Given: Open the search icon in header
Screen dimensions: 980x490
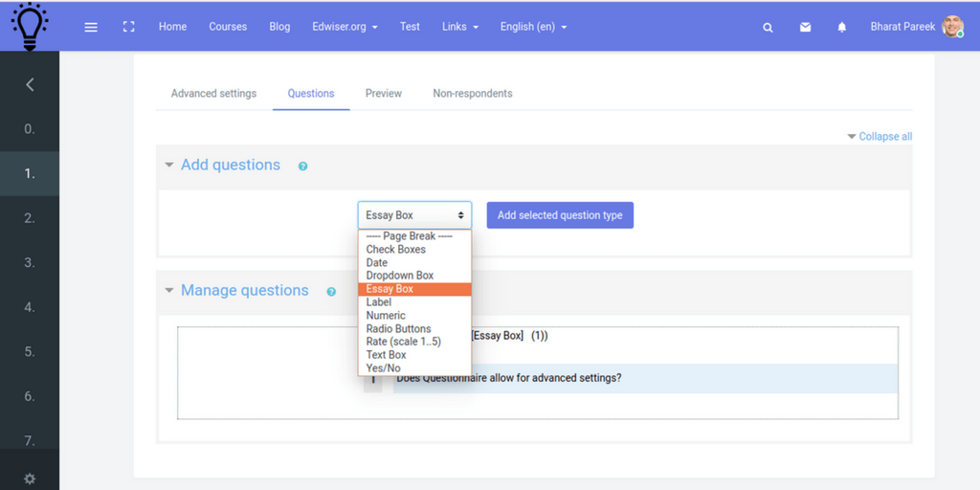Looking at the screenshot, I should (768, 28).
